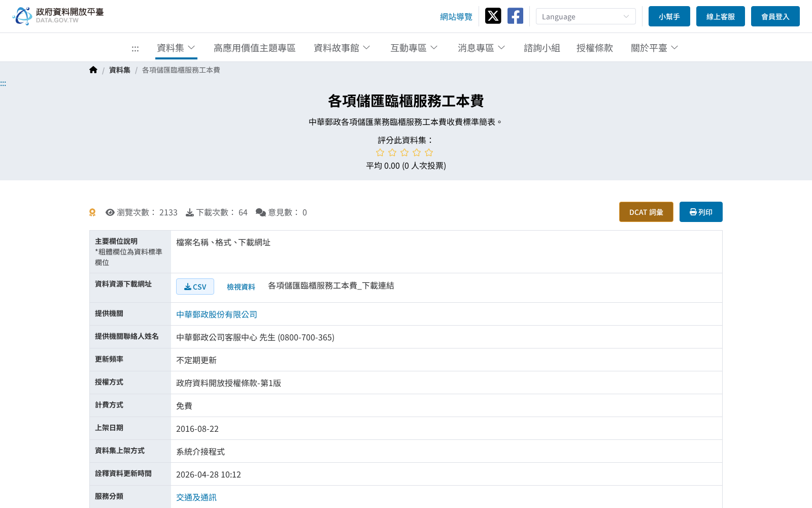Rate dataset with the fifth star
This screenshot has width=812, height=508.
tap(429, 152)
